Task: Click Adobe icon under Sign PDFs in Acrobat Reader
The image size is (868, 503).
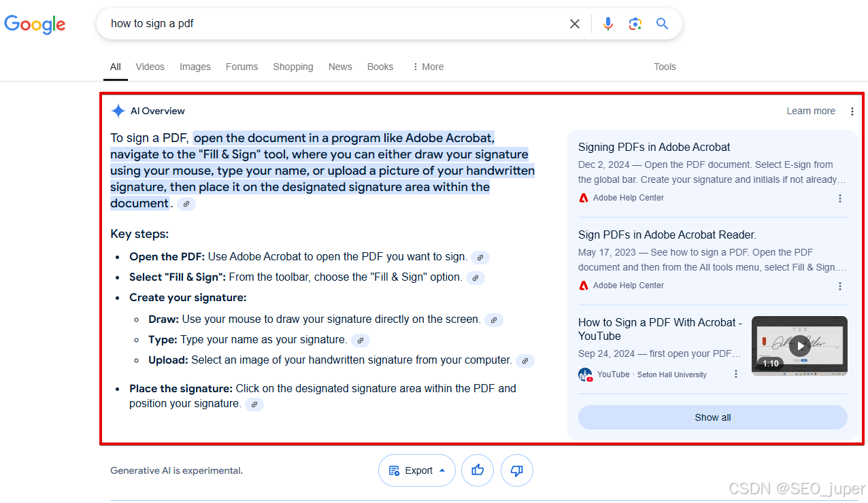Action: pos(584,285)
